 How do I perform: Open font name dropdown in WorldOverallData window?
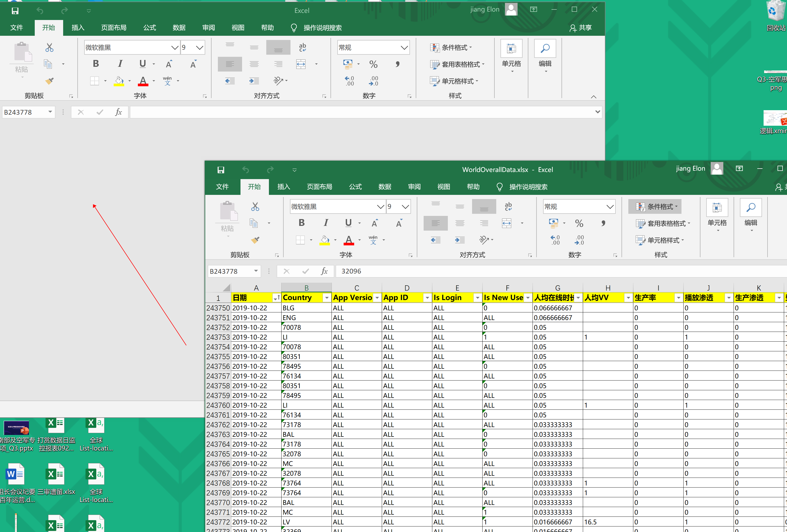coord(380,206)
